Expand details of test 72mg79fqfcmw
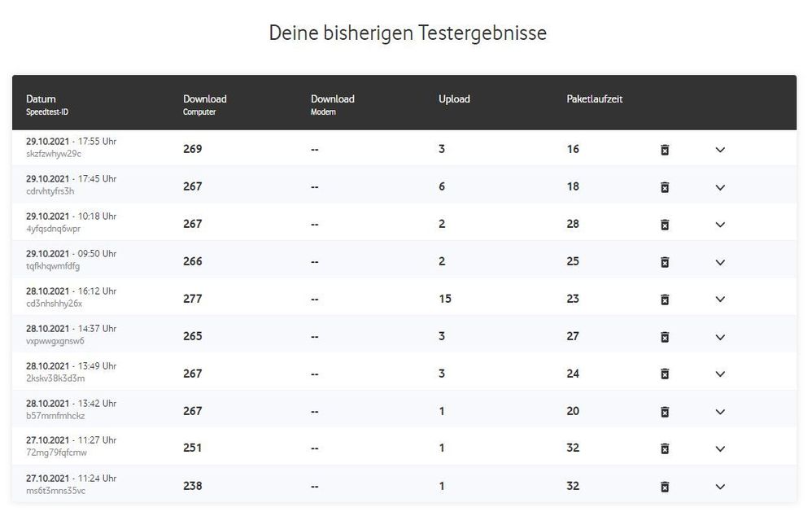 tap(720, 448)
